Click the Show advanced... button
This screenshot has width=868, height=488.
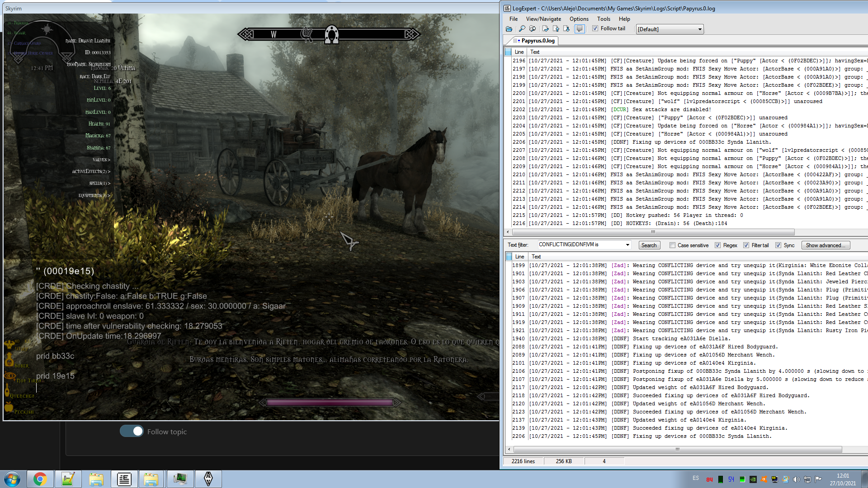point(826,245)
